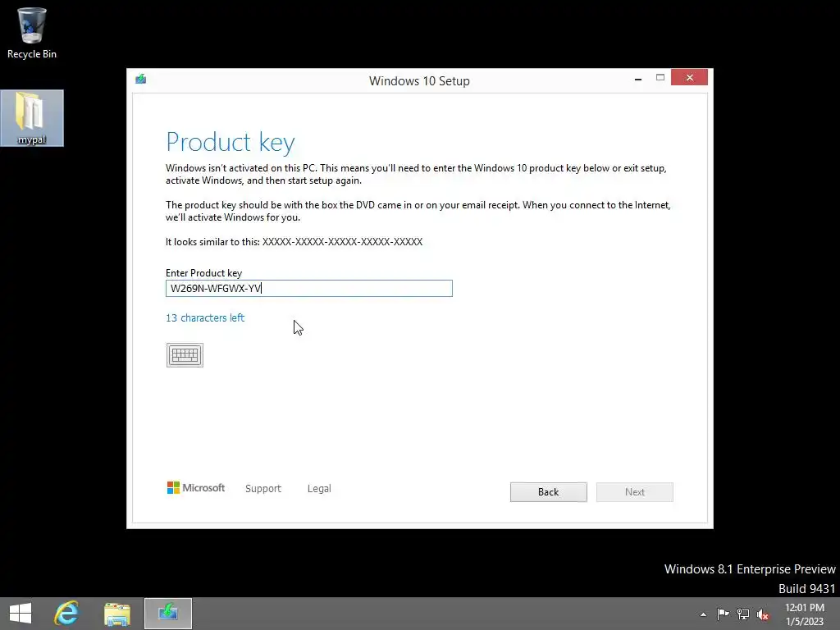
Task: Select the Recycle Bin desktop icon
Action: pyautogui.click(x=32, y=33)
